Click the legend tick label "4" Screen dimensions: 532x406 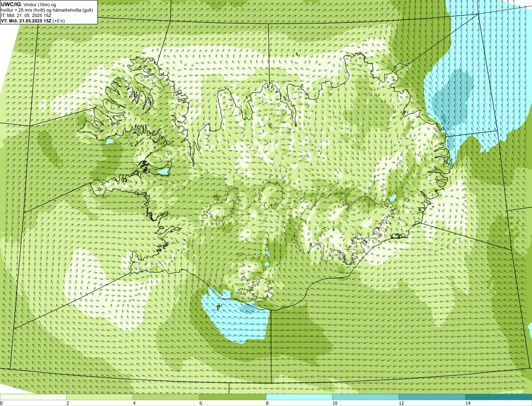pyautogui.click(x=134, y=403)
